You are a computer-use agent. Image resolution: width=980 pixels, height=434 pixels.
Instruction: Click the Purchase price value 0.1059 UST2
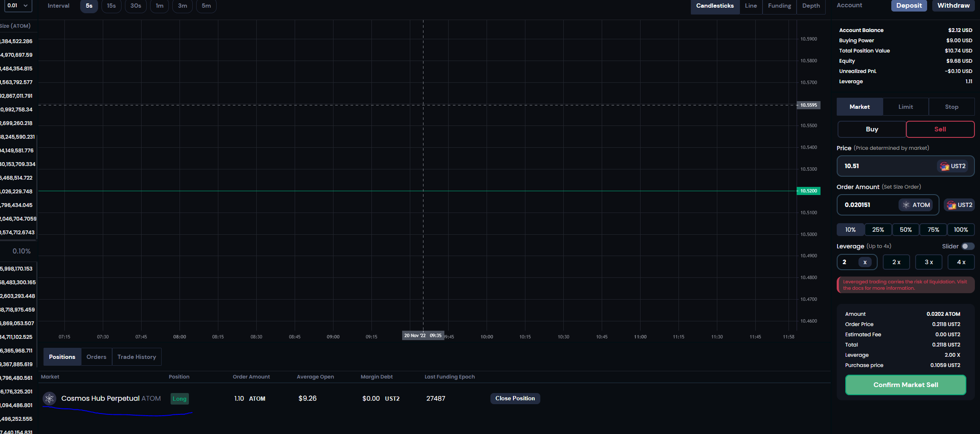(x=945, y=365)
